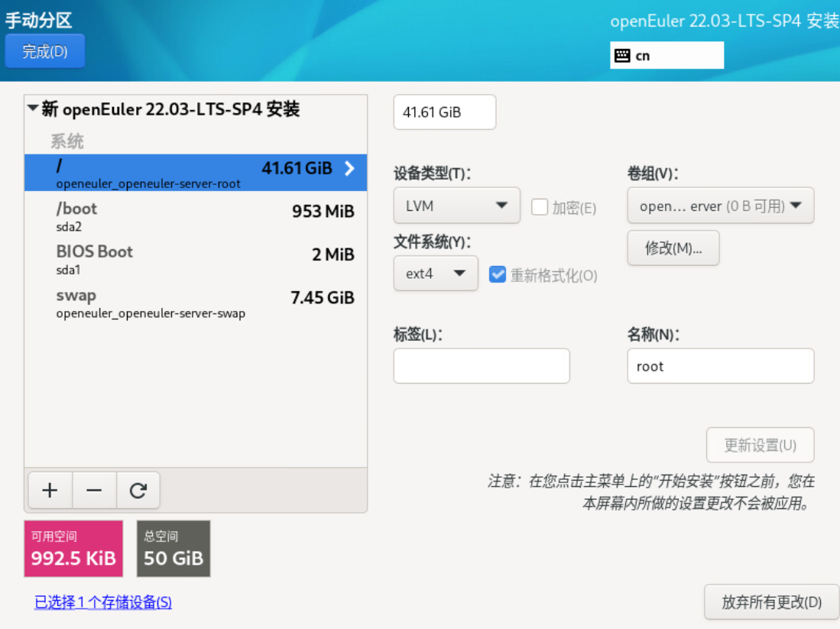Add a new mount point with the plus icon
The image size is (840, 629).
[x=50, y=490]
